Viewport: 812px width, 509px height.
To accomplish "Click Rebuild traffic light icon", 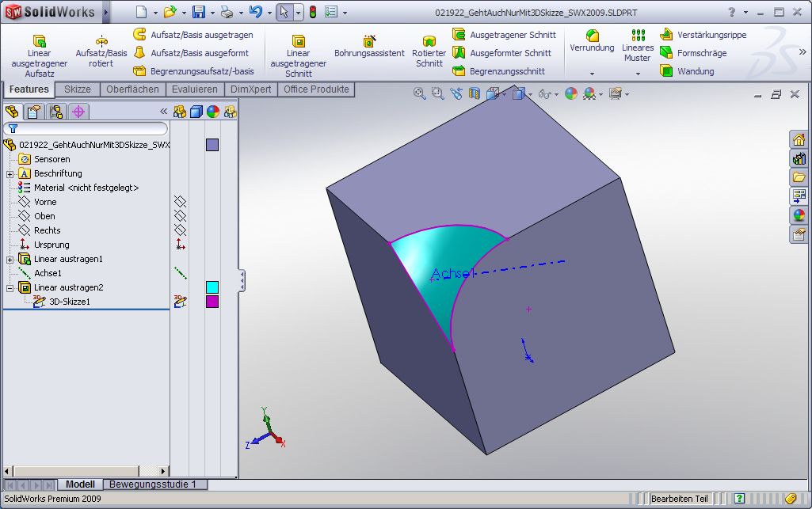I will (x=313, y=12).
